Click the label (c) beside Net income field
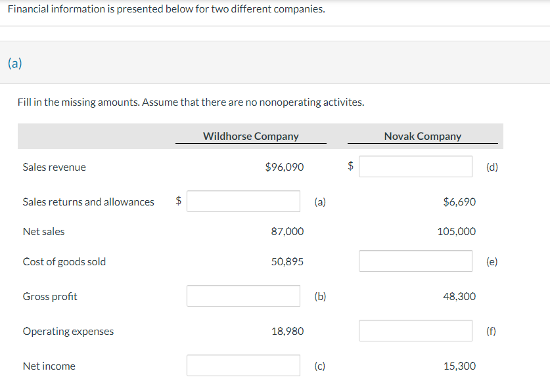 320,366
